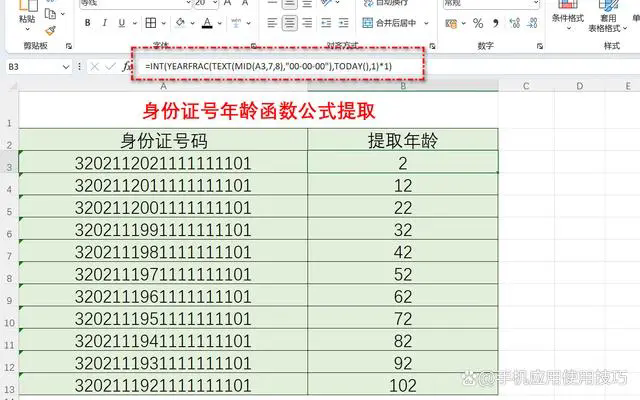
Task: Click the Format Painter brush icon
Action: [51, 31]
